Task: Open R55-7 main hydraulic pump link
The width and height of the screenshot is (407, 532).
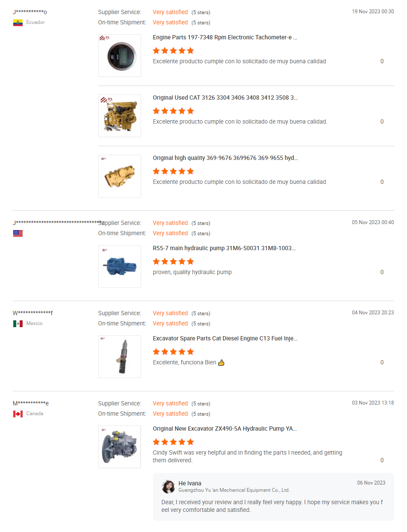Action: click(224, 248)
